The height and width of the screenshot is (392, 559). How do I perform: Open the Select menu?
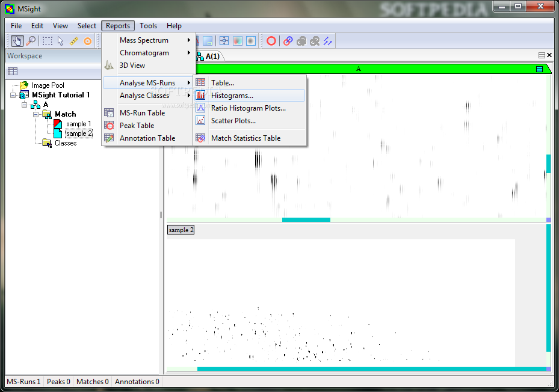(x=87, y=26)
